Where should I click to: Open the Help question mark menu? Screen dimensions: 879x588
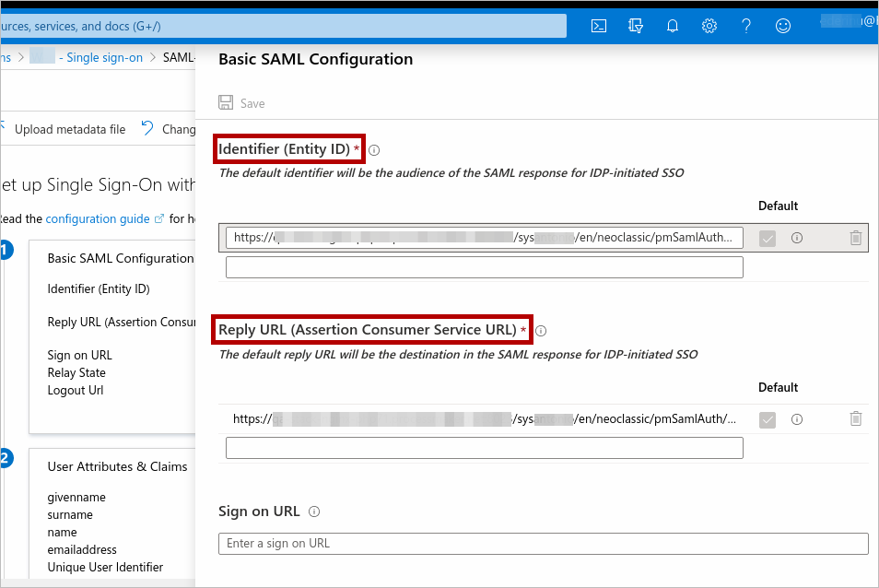coord(746,26)
